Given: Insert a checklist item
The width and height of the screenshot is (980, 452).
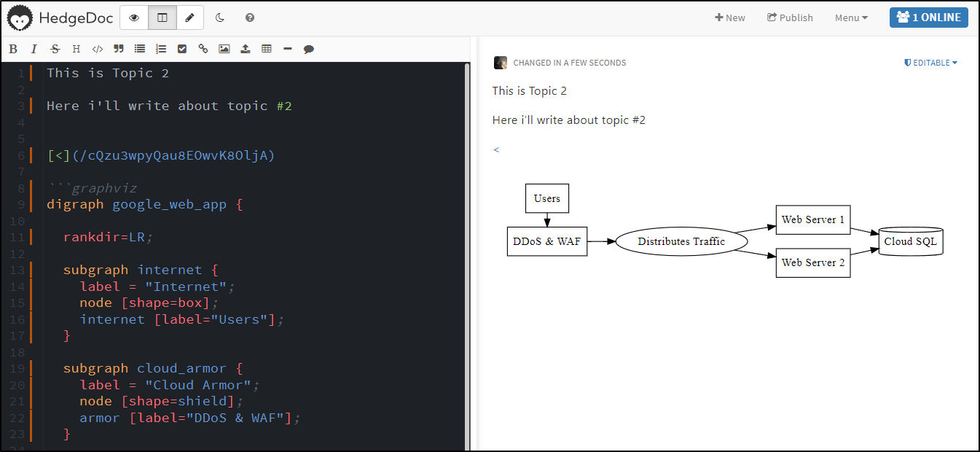Looking at the screenshot, I should click(x=182, y=49).
